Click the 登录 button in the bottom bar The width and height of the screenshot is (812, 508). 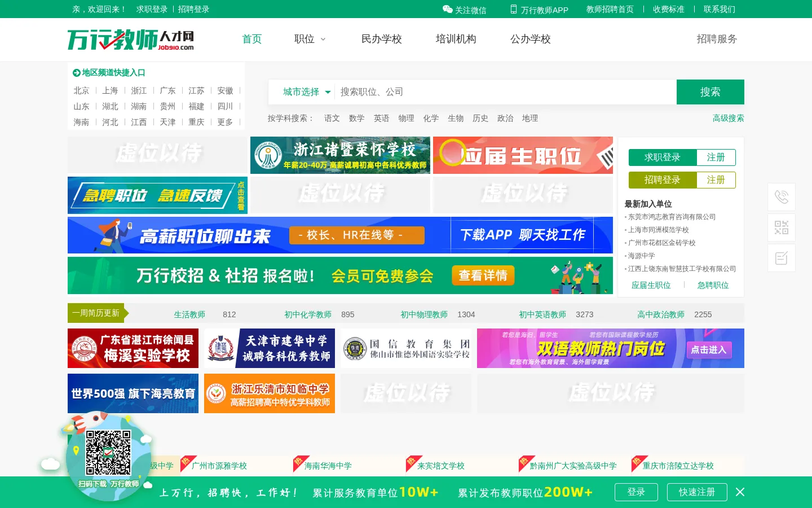click(636, 492)
